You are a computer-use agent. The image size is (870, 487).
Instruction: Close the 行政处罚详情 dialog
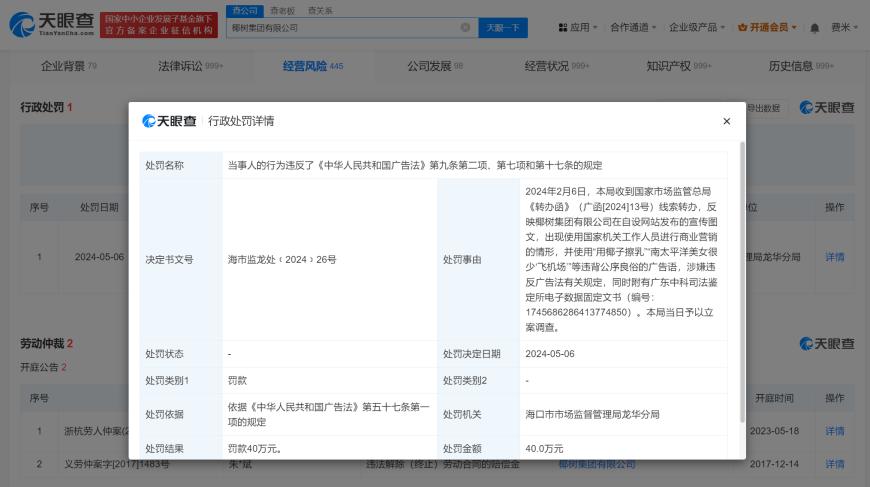point(726,121)
